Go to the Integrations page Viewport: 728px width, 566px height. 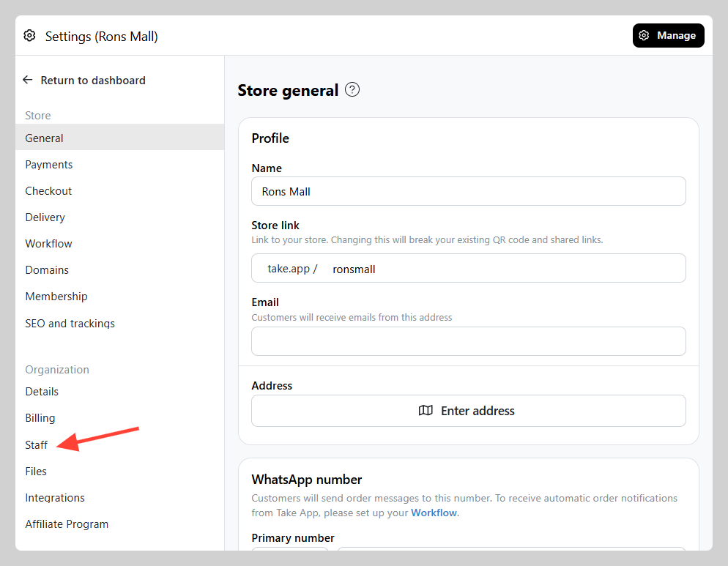click(x=55, y=498)
